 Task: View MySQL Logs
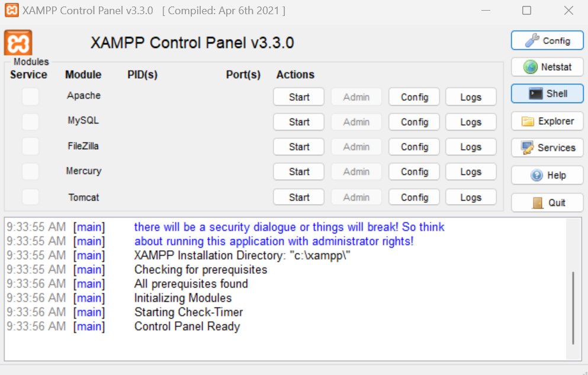click(470, 122)
